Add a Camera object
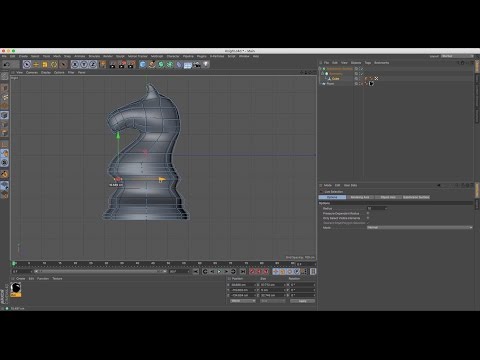This screenshot has height=360, width=480. pyautogui.click(x=197, y=64)
